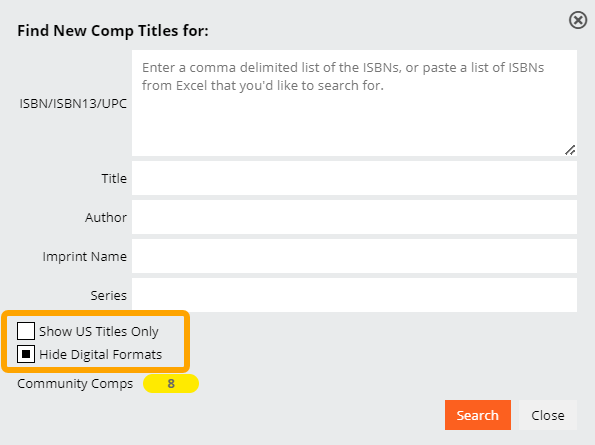595x445 pixels.
Task: Dismiss the dialog with the circled X icon
Action: [578, 20]
